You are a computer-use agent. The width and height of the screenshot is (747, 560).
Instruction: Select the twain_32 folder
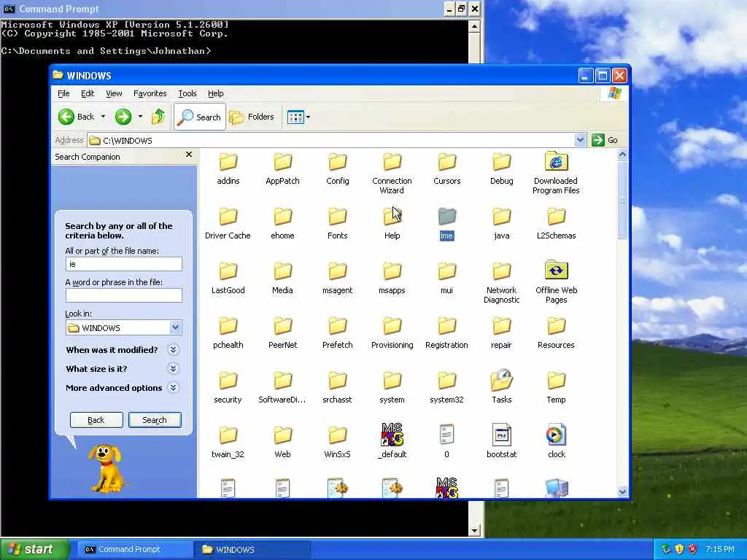coord(228,443)
